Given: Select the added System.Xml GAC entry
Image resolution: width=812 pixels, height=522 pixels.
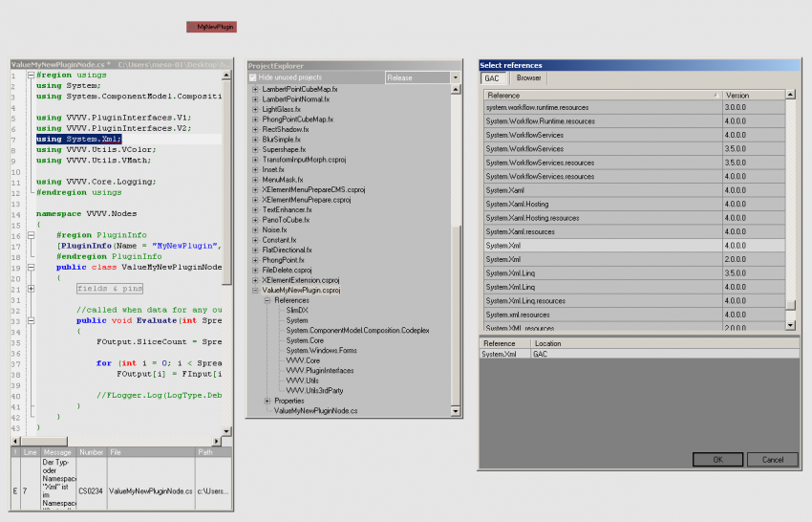Looking at the screenshot, I should (x=639, y=354).
